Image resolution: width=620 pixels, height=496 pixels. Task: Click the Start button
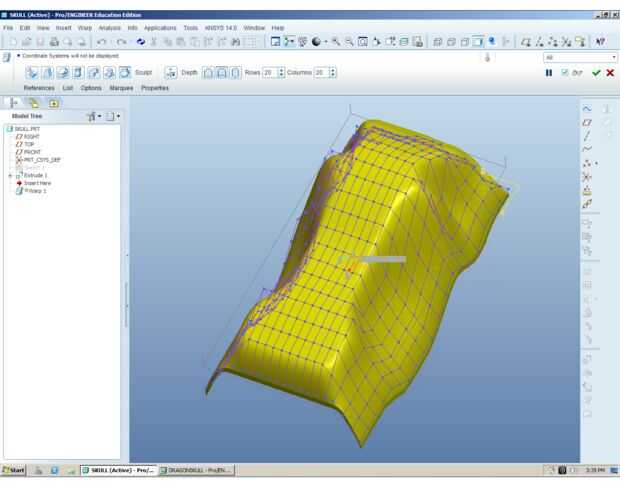click(13, 470)
